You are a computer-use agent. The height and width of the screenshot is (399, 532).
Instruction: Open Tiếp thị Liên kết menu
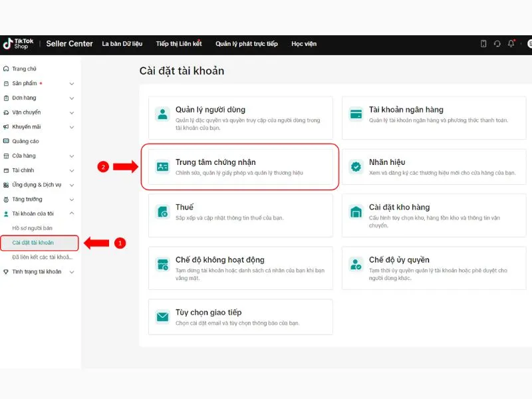coord(179,44)
